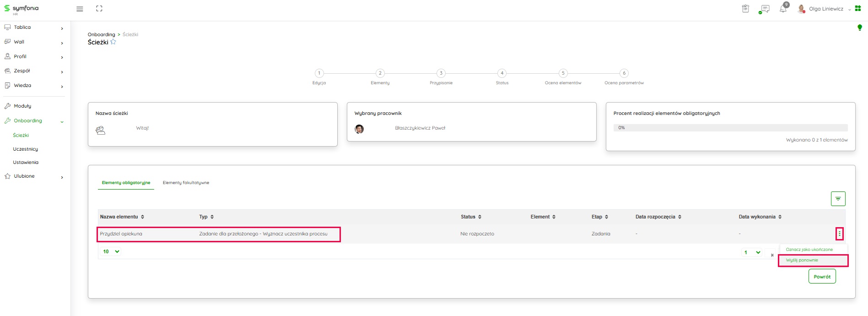Toggle fullscreen mode icon
This screenshot has height=316, width=868.
[x=99, y=9]
